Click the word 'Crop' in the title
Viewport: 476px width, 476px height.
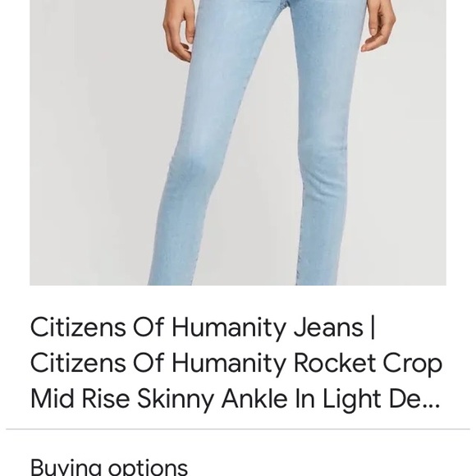[x=412, y=364]
